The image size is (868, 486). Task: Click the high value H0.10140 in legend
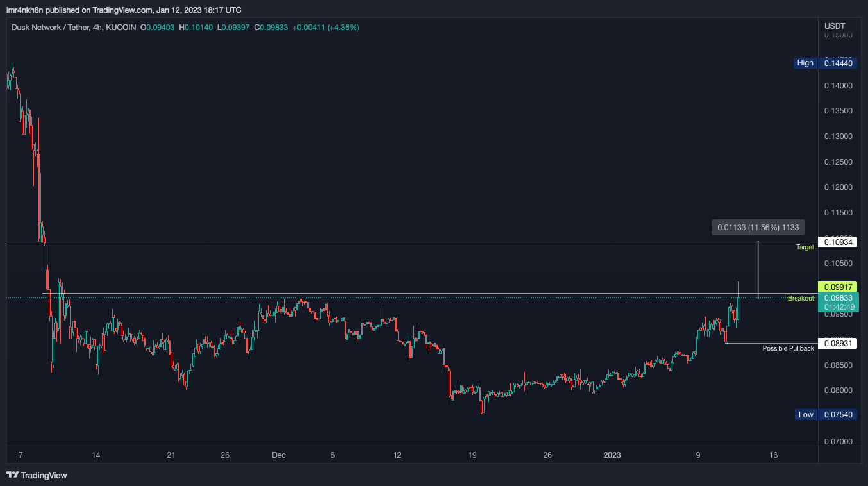pyautogui.click(x=196, y=28)
